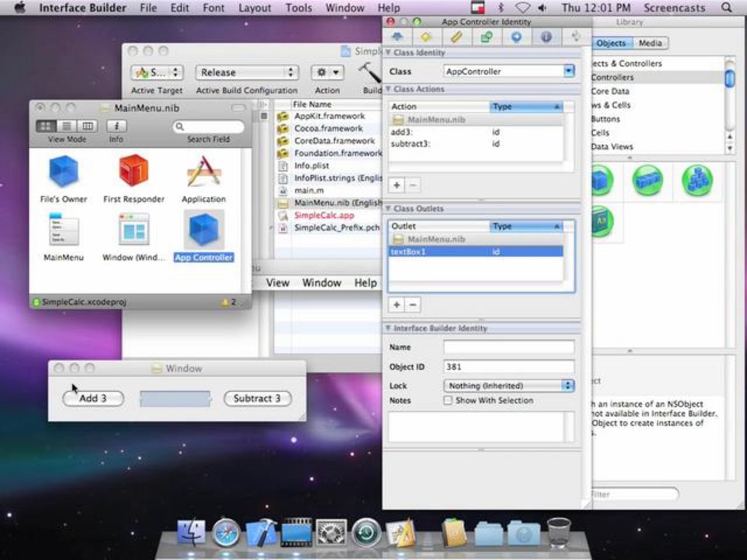Viewport: 747px width, 560px height.
Task: Open the Effects inspector tab icon
Action: pyautogui.click(x=426, y=36)
